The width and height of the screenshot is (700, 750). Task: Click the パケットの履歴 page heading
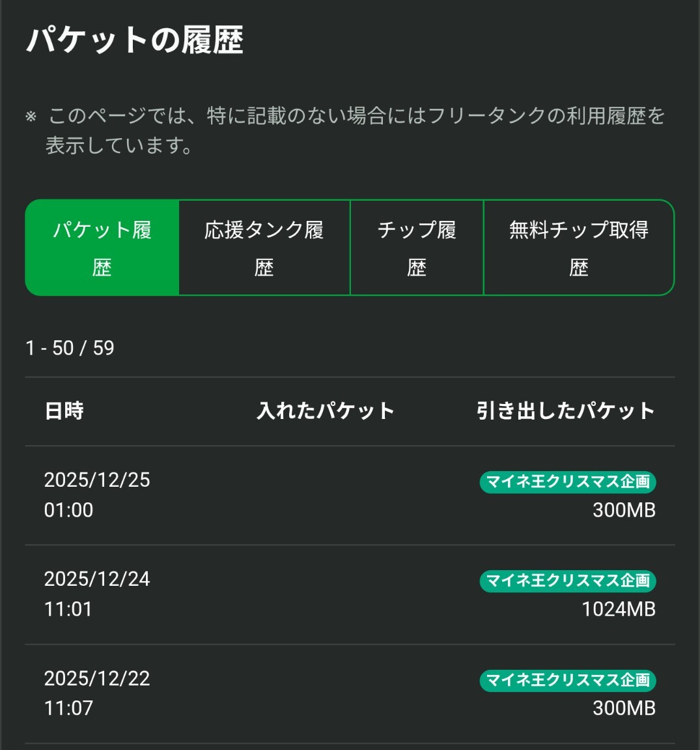point(135,40)
